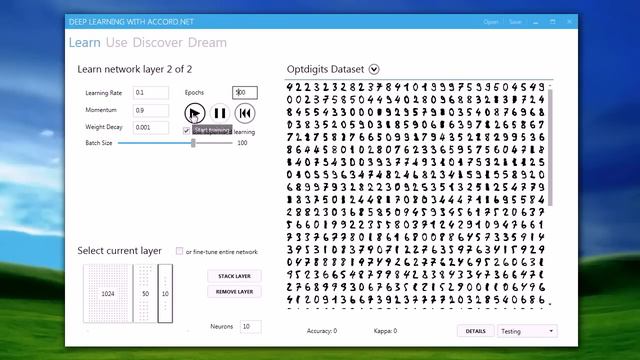Pause training with the pause button

(220, 113)
